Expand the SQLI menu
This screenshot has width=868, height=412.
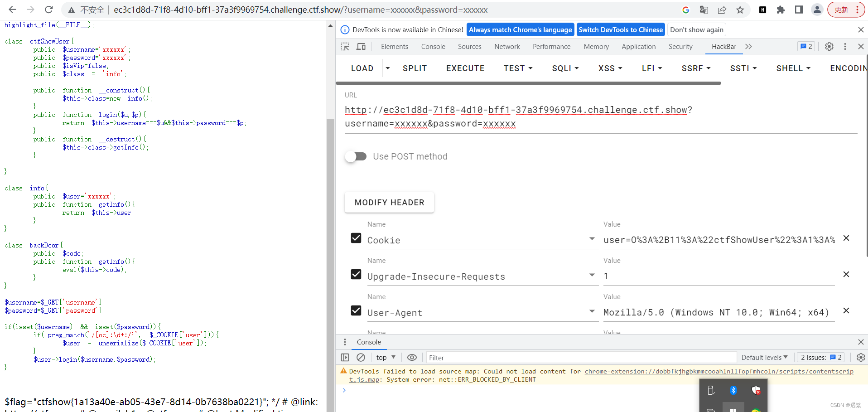click(565, 68)
